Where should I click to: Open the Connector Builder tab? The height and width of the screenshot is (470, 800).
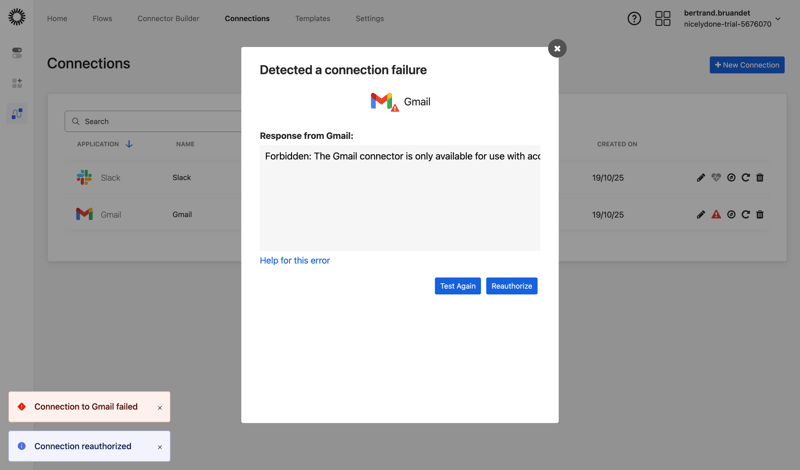(168, 18)
